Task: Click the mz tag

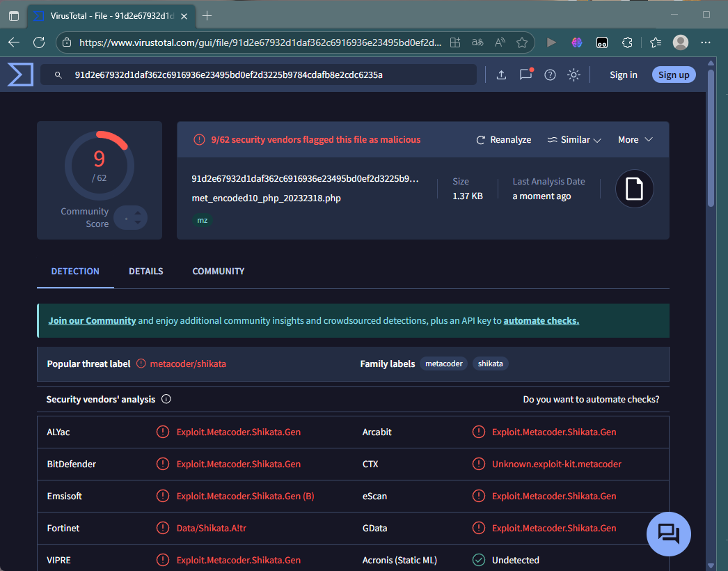Action: 203,220
